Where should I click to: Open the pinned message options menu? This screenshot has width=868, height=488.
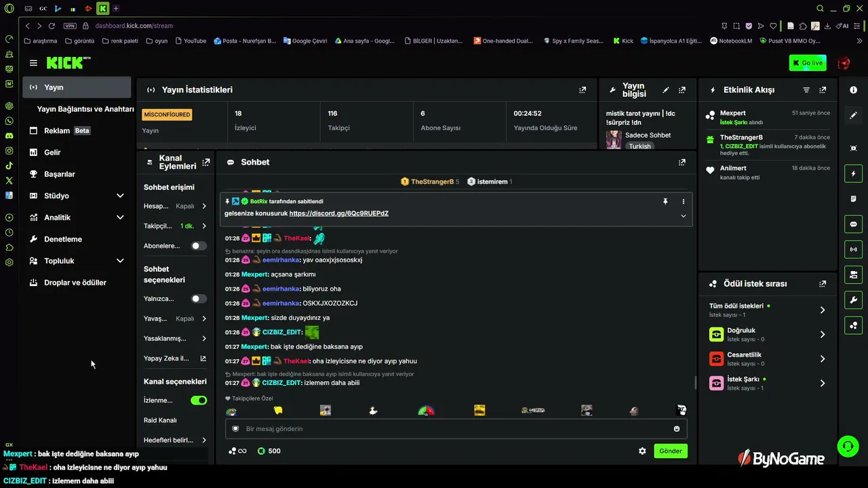(x=683, y=201)
